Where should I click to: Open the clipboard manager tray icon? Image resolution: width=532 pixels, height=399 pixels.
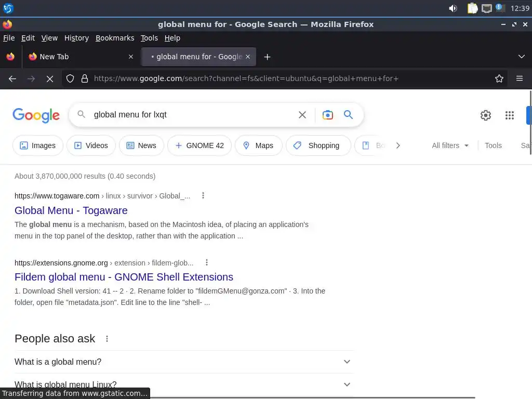pos(472,8)
